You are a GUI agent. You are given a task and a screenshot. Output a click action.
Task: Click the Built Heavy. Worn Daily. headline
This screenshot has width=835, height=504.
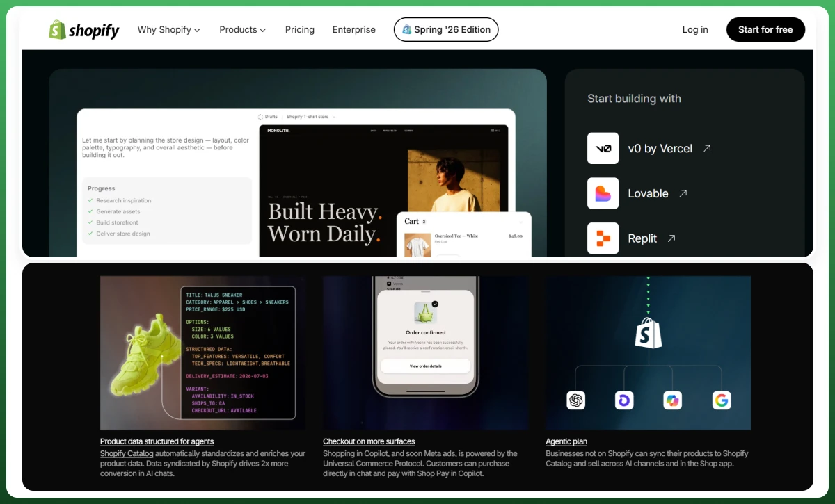pyautogui.click(x=324, y=222)
